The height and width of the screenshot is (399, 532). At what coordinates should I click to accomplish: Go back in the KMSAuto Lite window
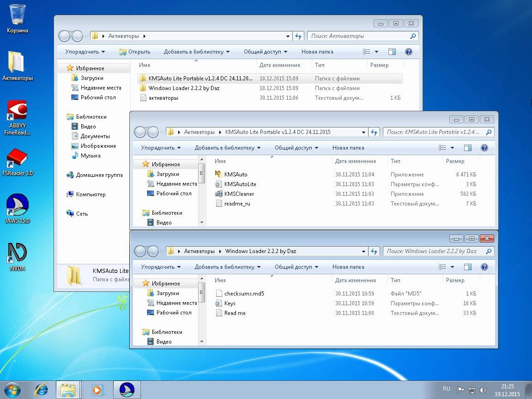pos(140,132)
